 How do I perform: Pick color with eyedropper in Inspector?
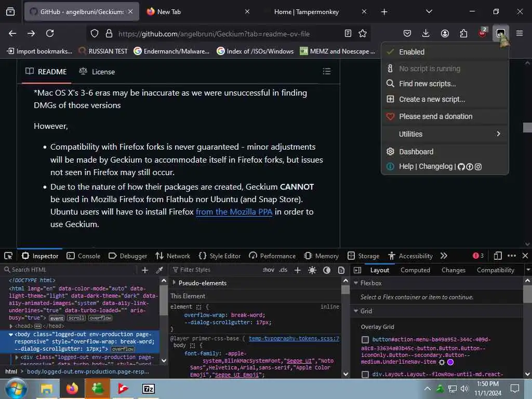159,270
